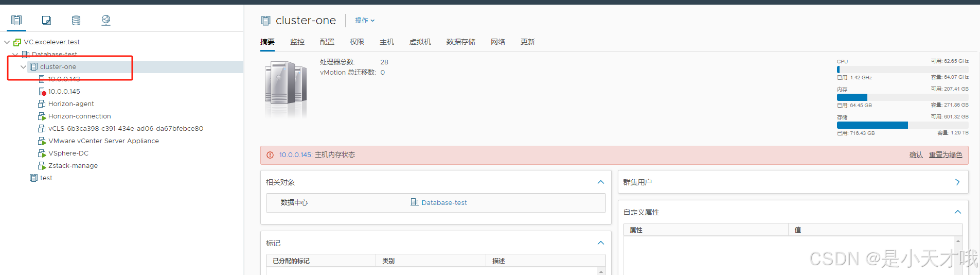Select the test cluster in the tree
Viewport: 980px width, 275px height.
click(x=46, y=178)
